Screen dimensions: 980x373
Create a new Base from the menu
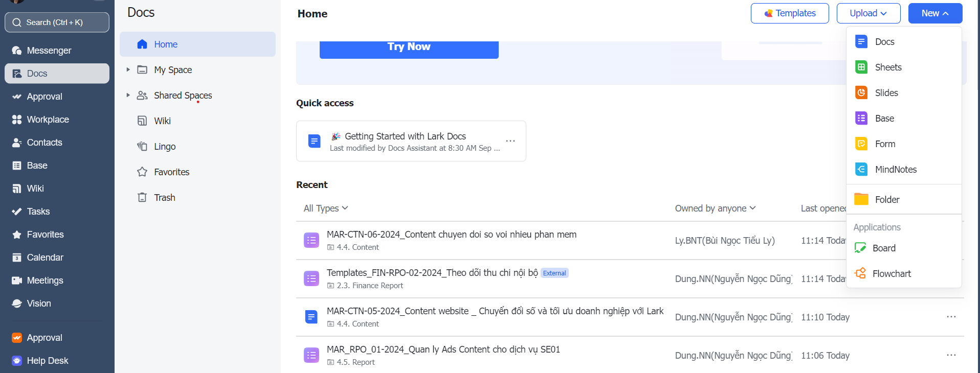tap(904, 118)
